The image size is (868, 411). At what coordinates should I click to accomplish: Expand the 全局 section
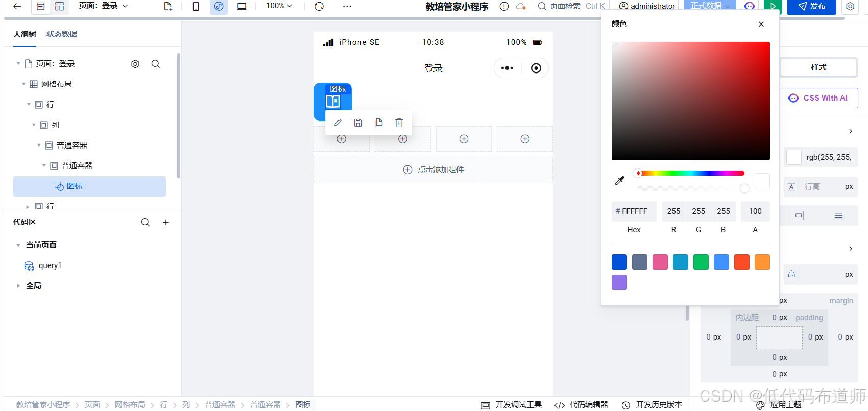pyautogui.click(x=18, y=286)
